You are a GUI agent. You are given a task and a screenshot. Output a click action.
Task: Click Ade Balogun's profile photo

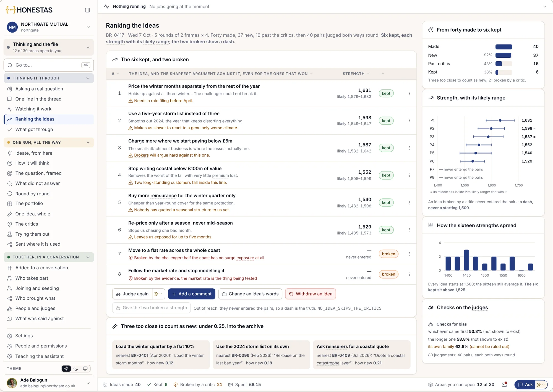12,383
